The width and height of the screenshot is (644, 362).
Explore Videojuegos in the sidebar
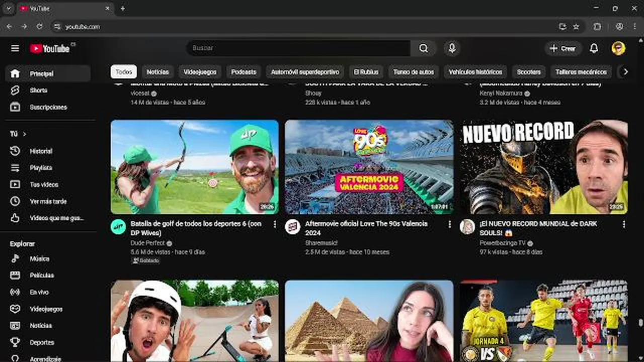[x=48, y=309]
